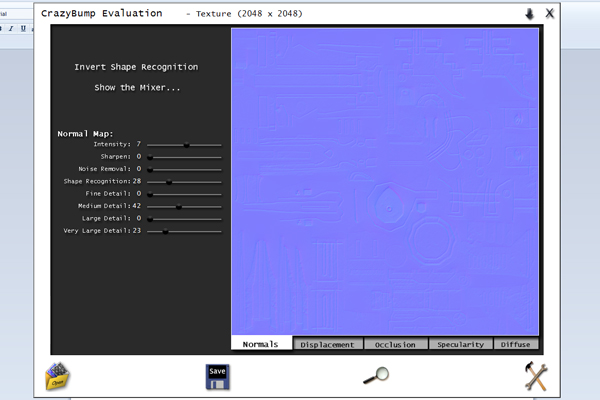Click the Medium Detail slider handle

click(179, 207)
